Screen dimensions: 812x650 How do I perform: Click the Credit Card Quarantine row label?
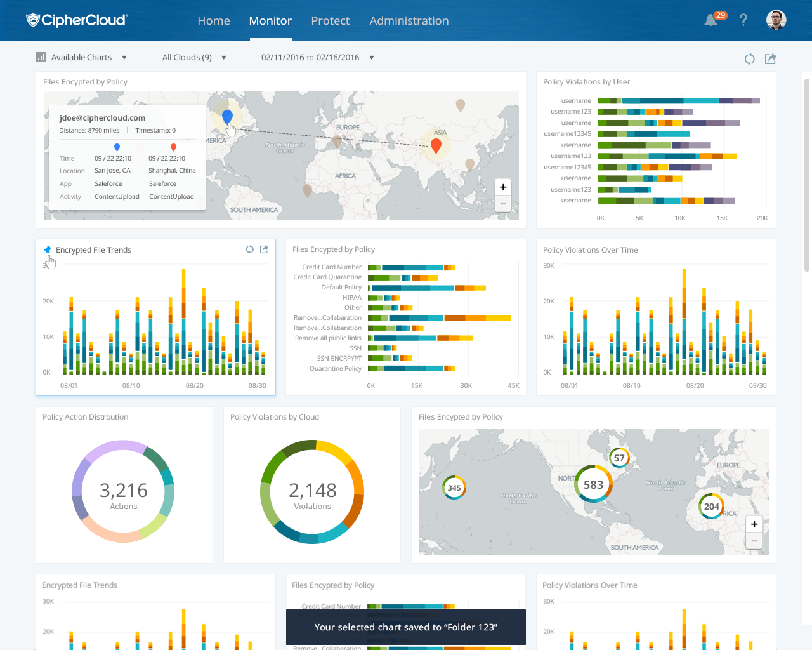pos(327,277)
